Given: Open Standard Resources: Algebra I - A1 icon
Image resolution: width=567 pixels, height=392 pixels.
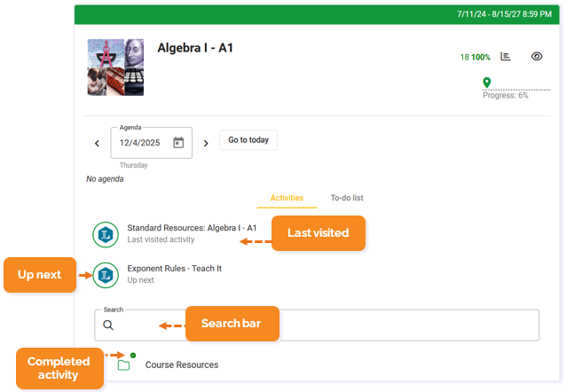Looking at the screenshot, I should click(106, 235).
